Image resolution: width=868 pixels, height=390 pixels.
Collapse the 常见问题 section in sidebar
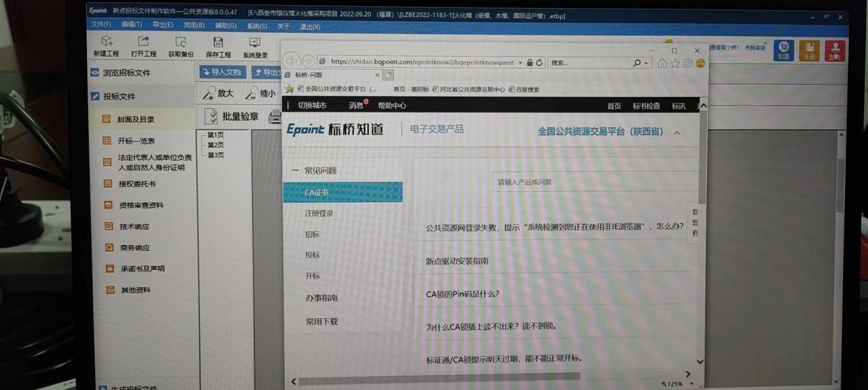295,171
